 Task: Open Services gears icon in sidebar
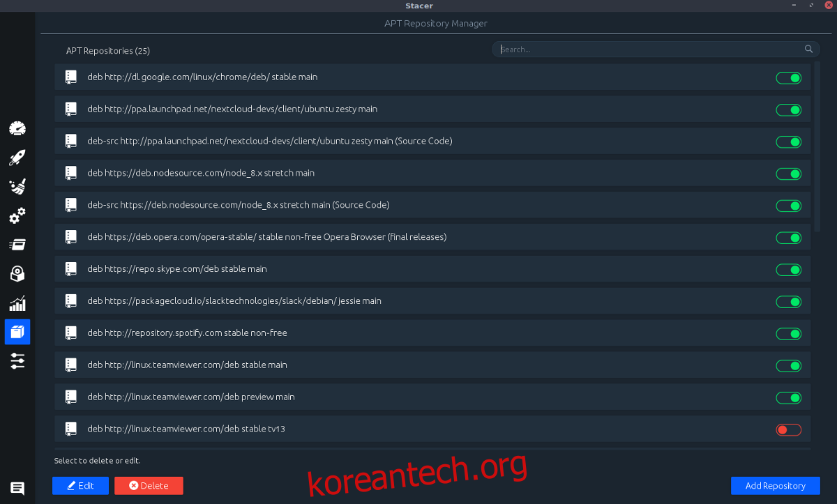click(x=17, y=216)
